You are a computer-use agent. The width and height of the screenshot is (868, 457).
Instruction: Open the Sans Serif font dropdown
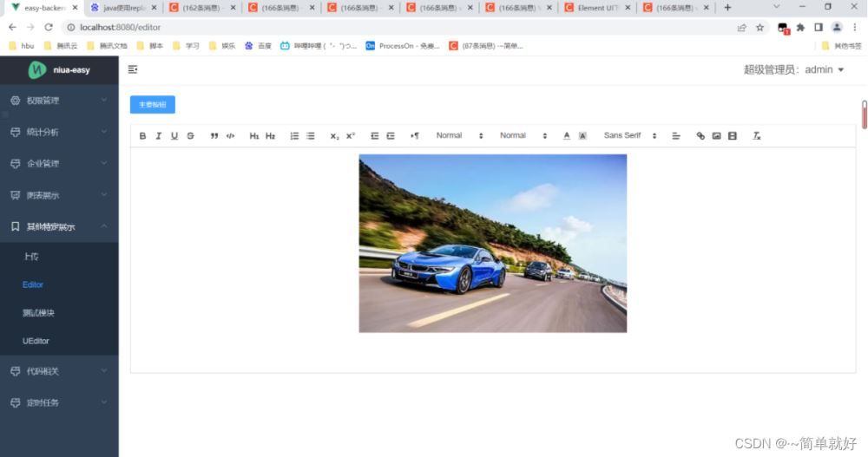[x=630, y=136]
